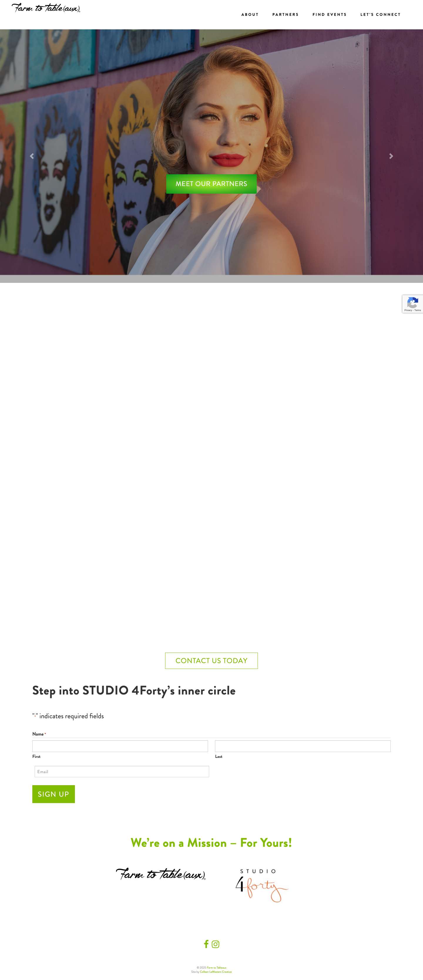The height and width of the screenshot is (980, 423).
Task: Open the Instagram profile icon
Action: click(216, 944)
